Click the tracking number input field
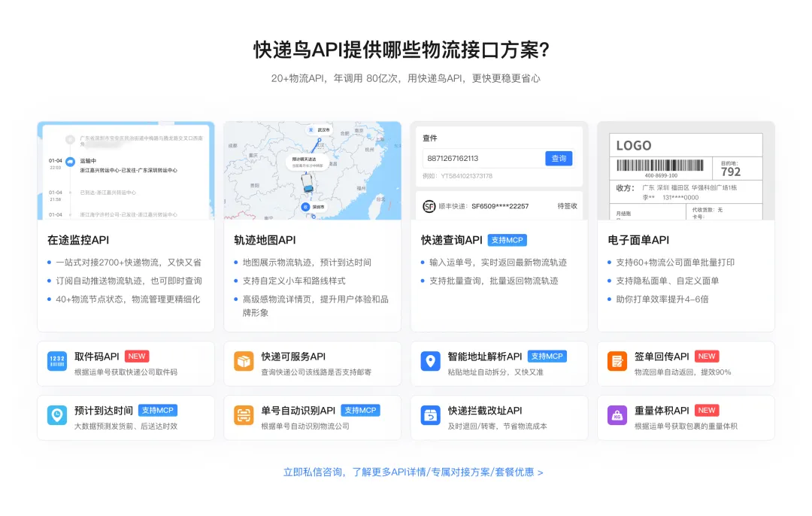Viewport: 812px width, 516px height. pos(483,159)
